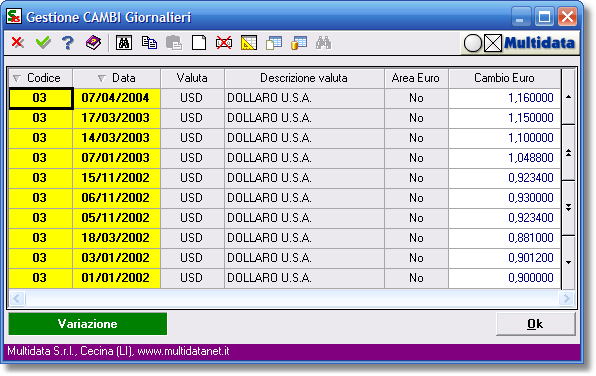Select date cell 15/11/2002
The width and height of the screenshot is (596, 376).
tap(116, 178)
